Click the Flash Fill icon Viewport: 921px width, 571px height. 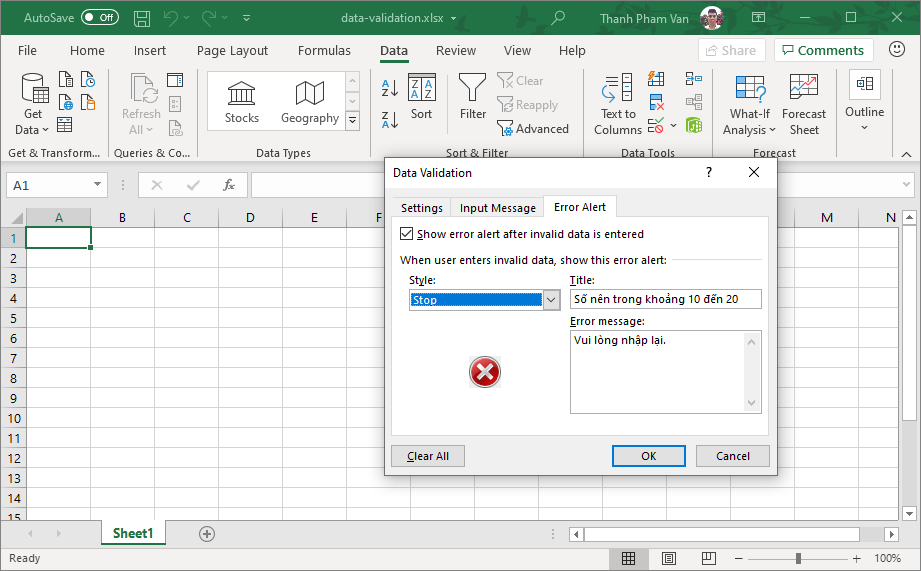coord(656,79)
